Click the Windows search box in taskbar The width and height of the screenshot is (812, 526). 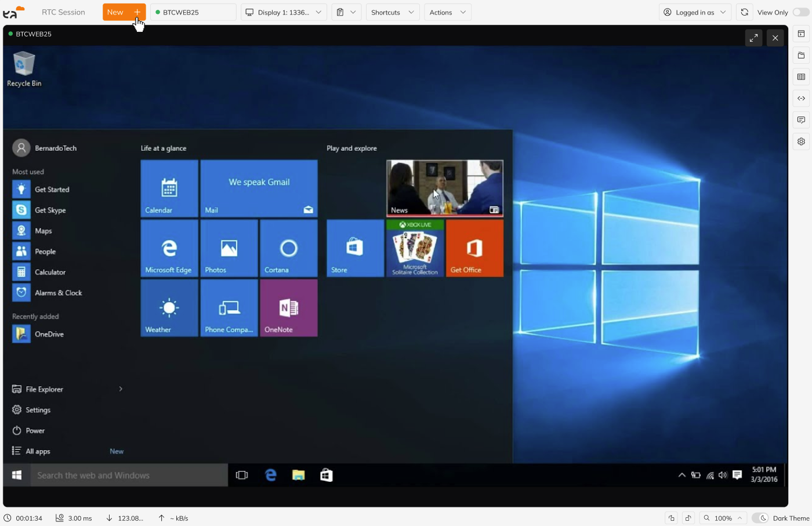tap(129, 476)
